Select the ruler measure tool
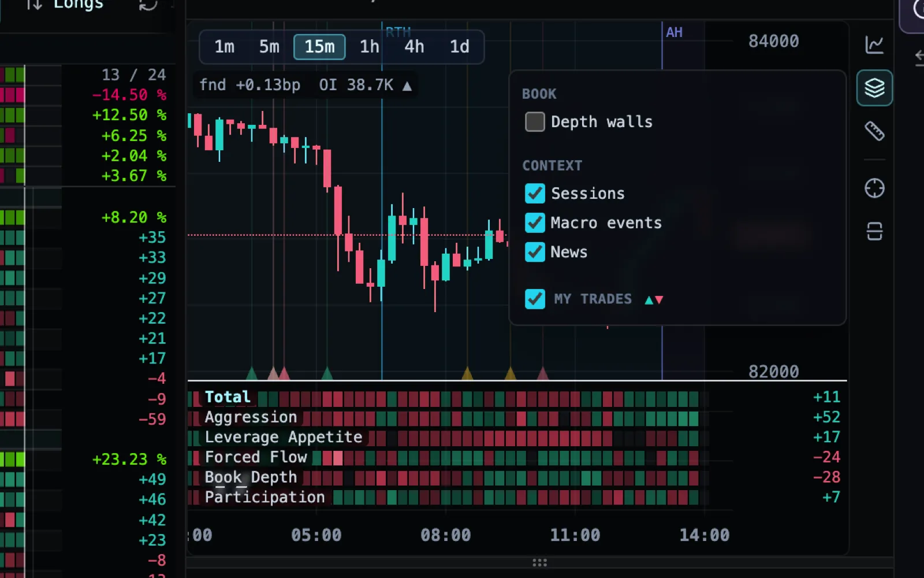924x578 pixels. coord(874,131)
